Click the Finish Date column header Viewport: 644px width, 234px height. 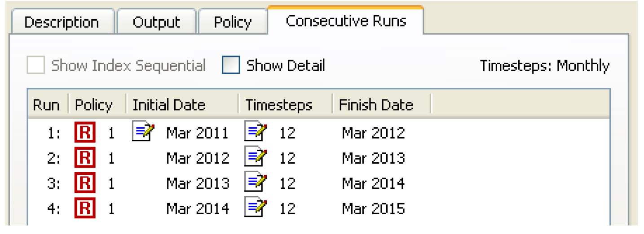(x=376, y=105)
